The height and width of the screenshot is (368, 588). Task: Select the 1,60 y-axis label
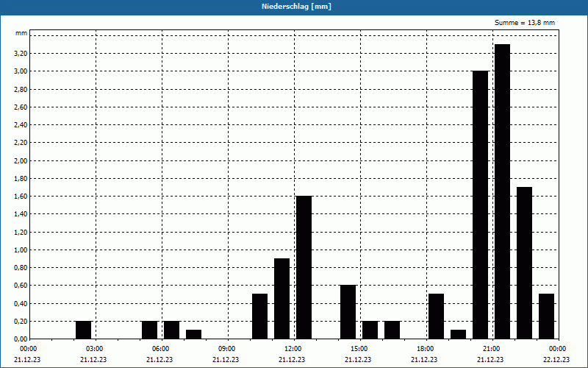[x=21, y=197]
